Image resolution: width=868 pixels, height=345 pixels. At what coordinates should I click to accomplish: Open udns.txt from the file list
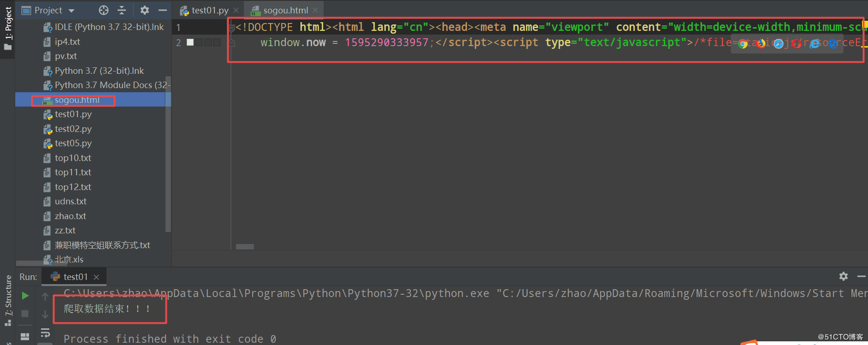[x=71, y=201]
